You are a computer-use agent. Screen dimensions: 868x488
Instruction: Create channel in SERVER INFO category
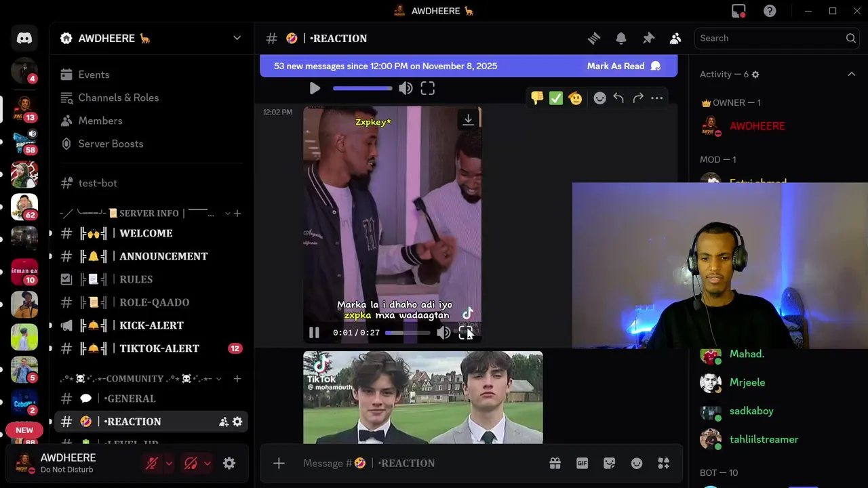pyautogui.click(x=237, y=213)
